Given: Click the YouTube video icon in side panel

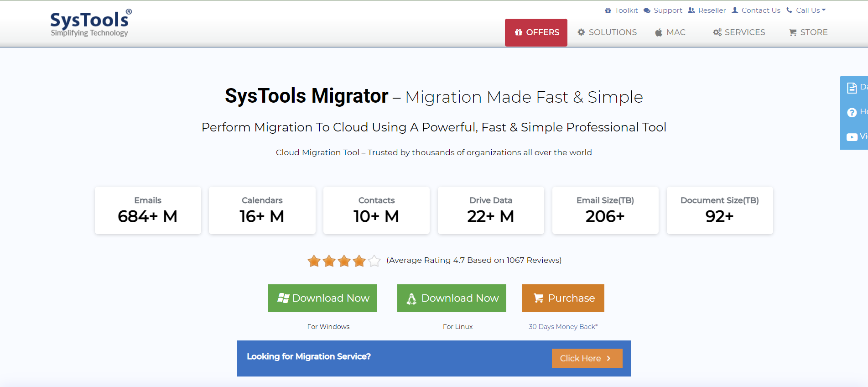Looking at the screenshot, I should pos(852,137).
